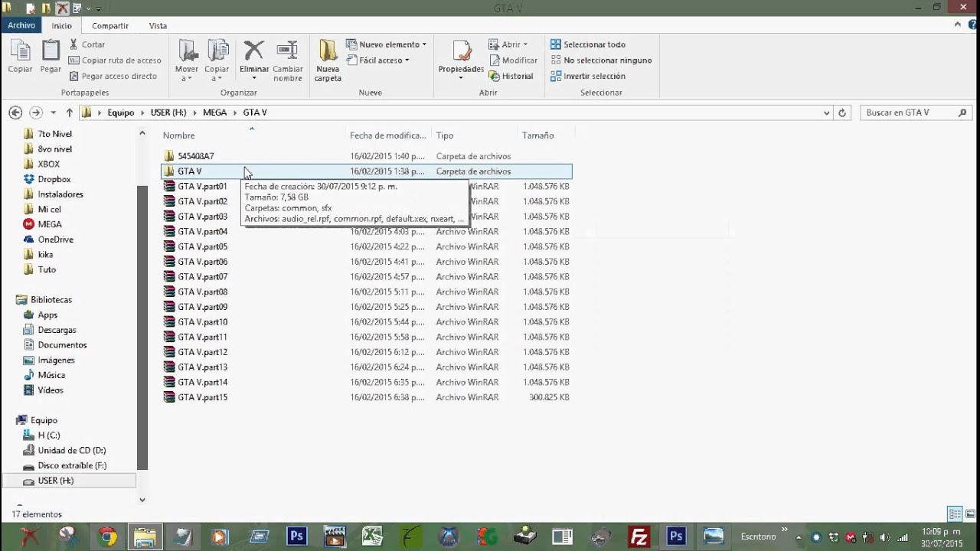Image resolution: width=980 pixels, height=551 pixels.
Task: Click the volume icon in system tray
Action: pos(885,536)
